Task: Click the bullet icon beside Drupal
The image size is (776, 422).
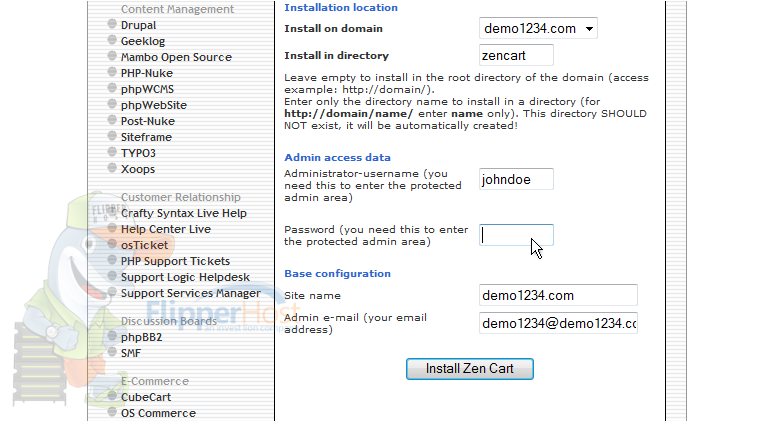Action: 112,24
